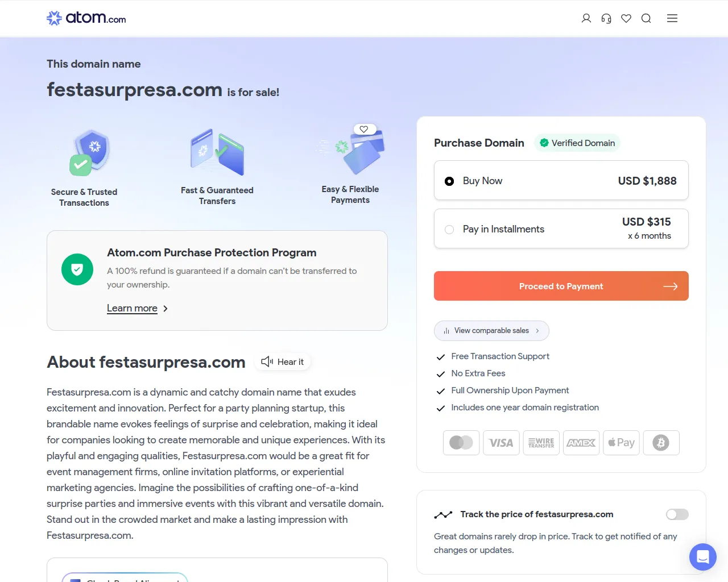The height and width of the screenshot is (582, 728).
Task: Open the favorites heart icon in header
Action: pyautogui.click(x=626, y=18)
